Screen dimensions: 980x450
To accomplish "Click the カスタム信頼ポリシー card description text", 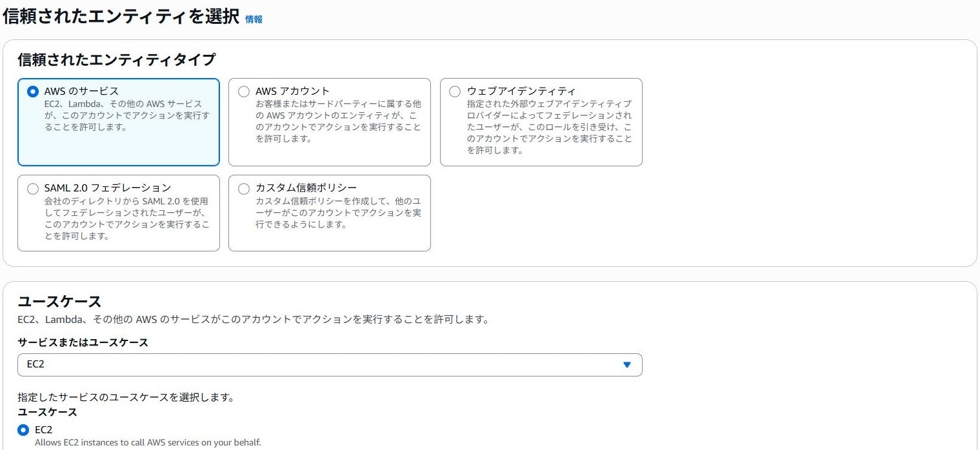I will coord(339,213).
